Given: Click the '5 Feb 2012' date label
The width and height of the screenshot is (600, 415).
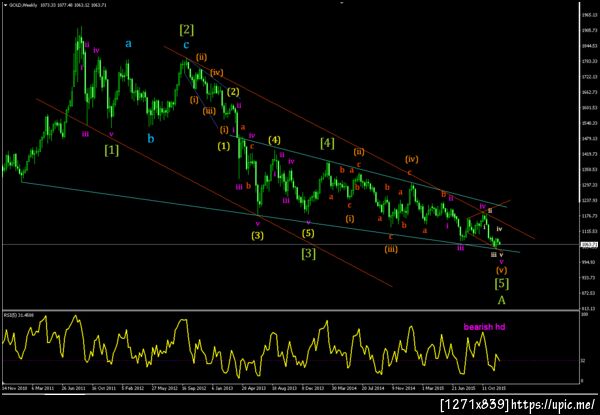Looking at the screenshot, I should pos(133,388).
